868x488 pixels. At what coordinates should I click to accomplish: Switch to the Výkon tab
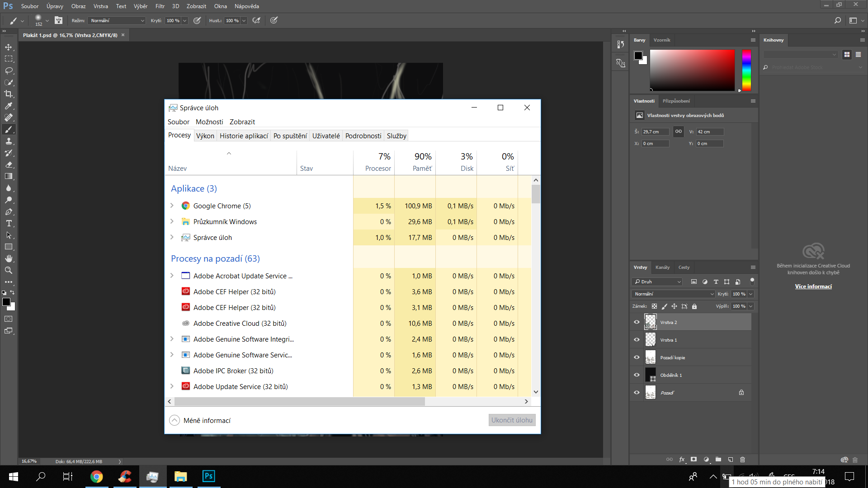point(205,136)
